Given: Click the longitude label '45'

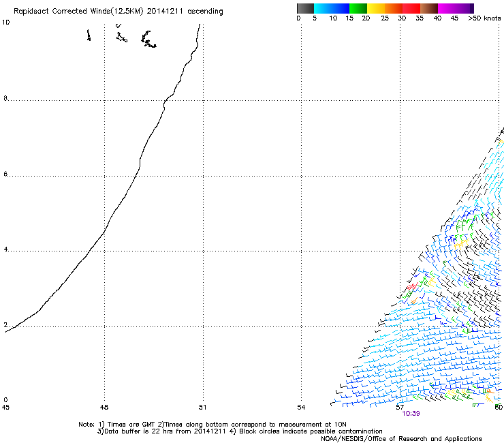Looking at the screenshot, I should 5,408.
